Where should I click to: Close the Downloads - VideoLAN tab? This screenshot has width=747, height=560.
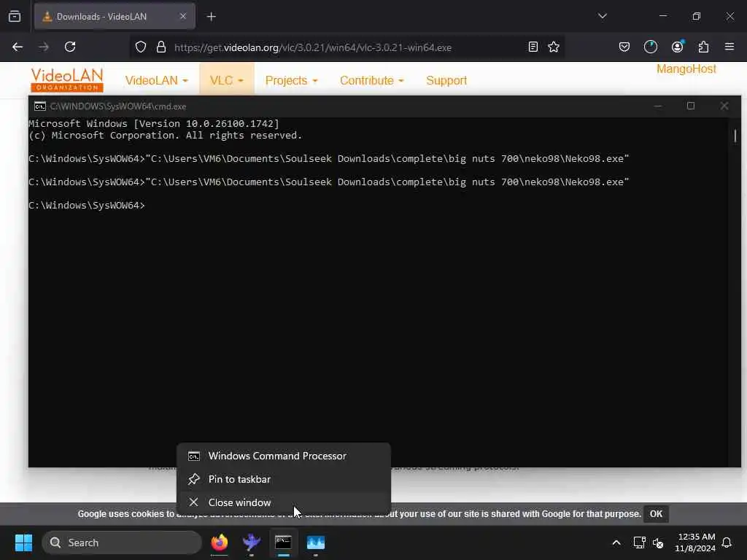183,16
